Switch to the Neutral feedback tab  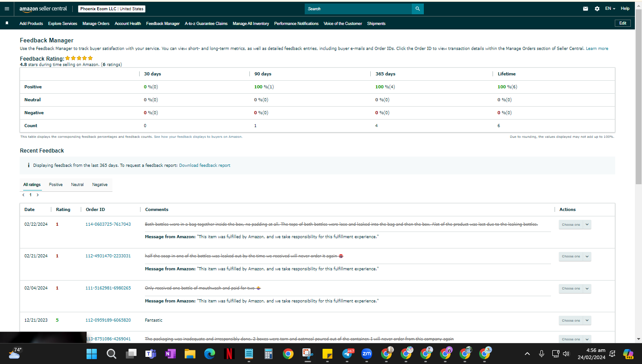click(77, 185)
